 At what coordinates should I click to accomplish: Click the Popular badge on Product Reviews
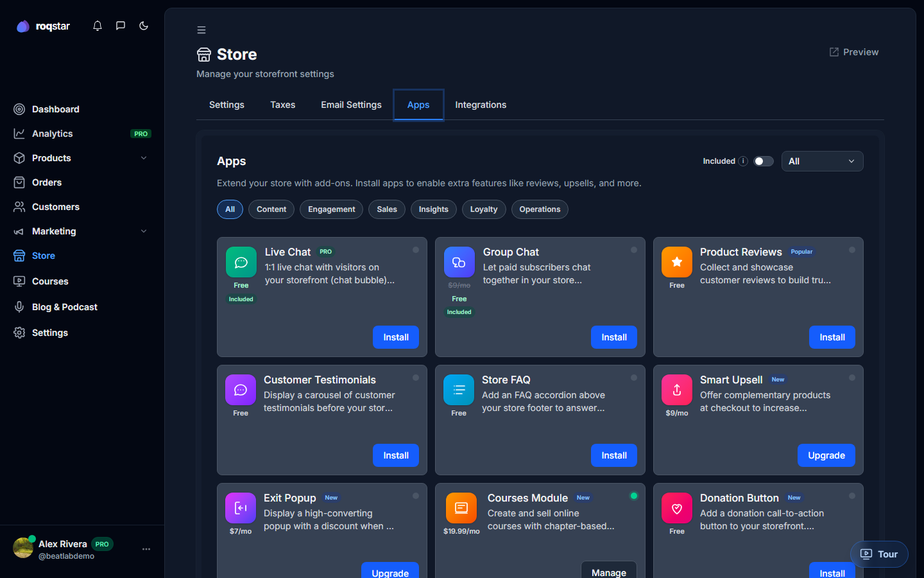[801, 252]
